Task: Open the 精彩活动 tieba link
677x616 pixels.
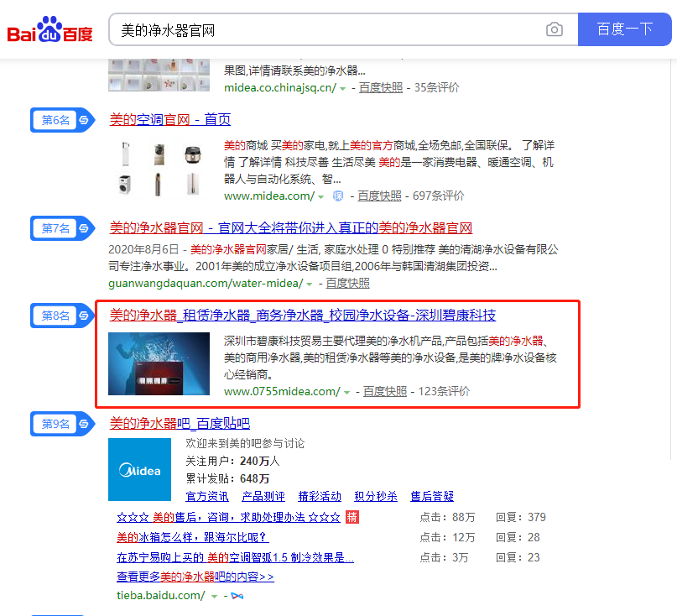Action: [320, 496]
